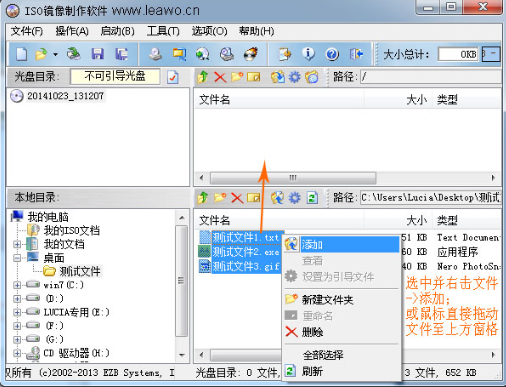
Task: Open the 启动(B) menu
Action: click(118, 31)
